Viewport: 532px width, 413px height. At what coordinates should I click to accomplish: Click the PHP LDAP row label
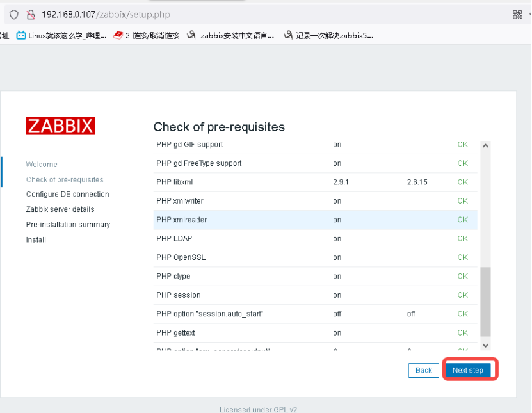(x=174, y=239)
